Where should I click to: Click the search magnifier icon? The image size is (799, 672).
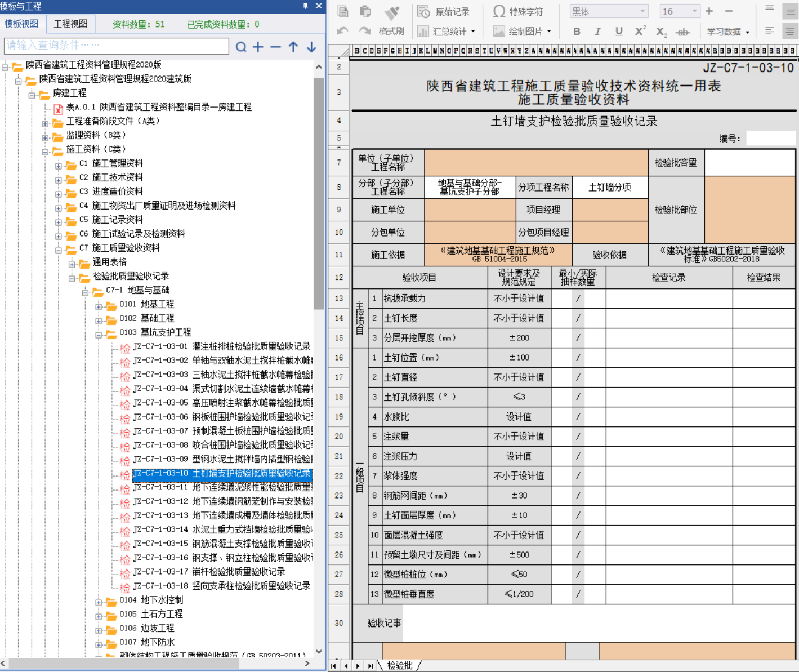[241, 47]
